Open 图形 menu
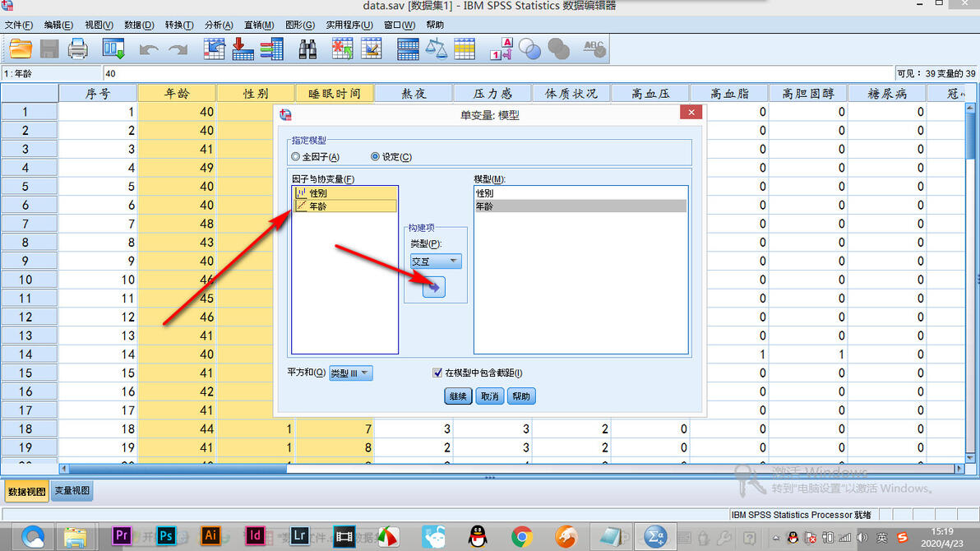The height and width of the screenshot is (551, 980). (x=299, y=25)
